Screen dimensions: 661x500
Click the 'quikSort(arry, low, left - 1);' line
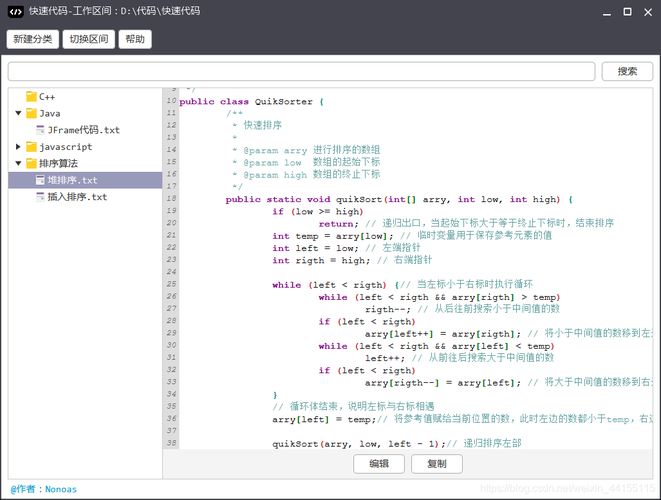click(359, 444)
